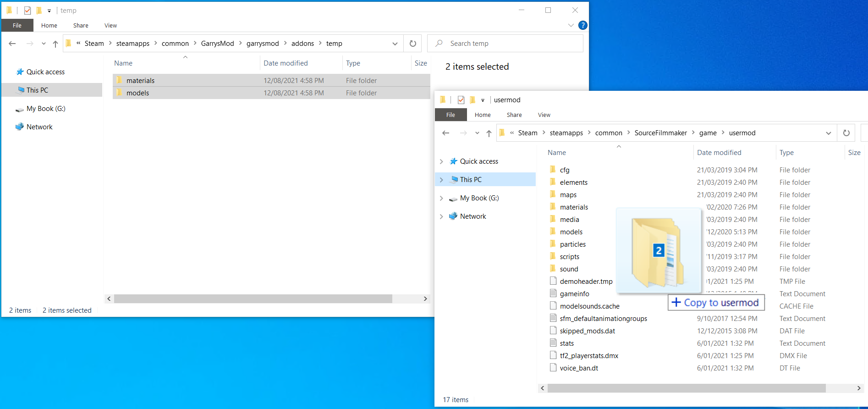Select gameinfo text document icon
The height and width of the screenshot is (409, 868).
point(553,293)
